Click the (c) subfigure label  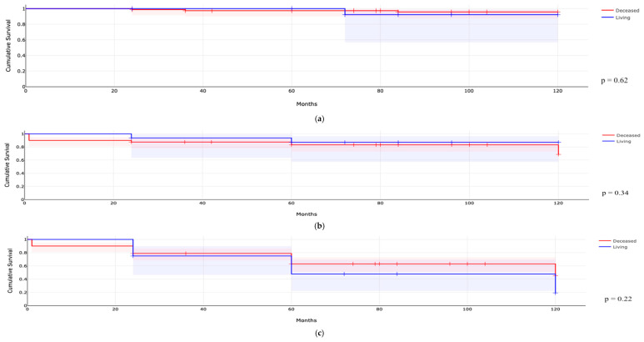319,334
